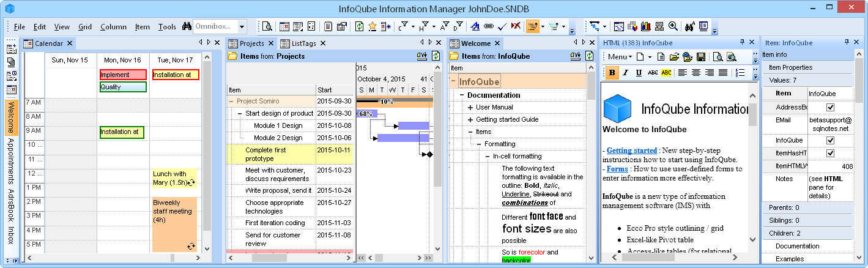Viewport: 868px width, 268px height.
Task: Collapse the Documentation tree node
Action: [461, 95]
